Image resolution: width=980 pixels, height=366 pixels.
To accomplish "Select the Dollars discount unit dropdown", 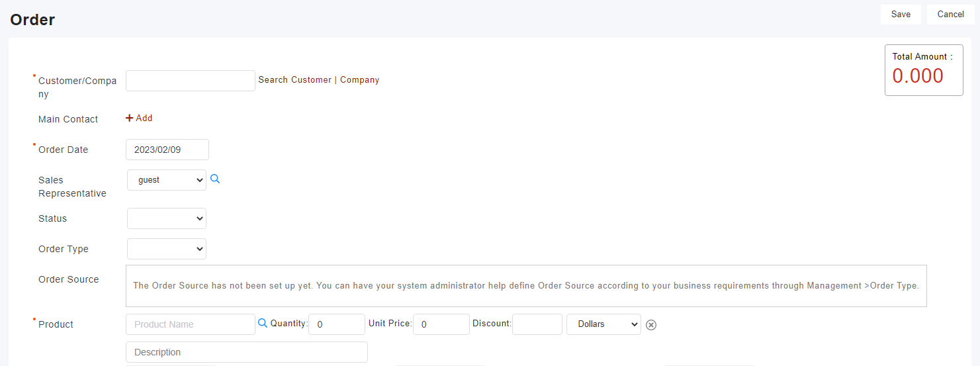I will pos(604,324).
